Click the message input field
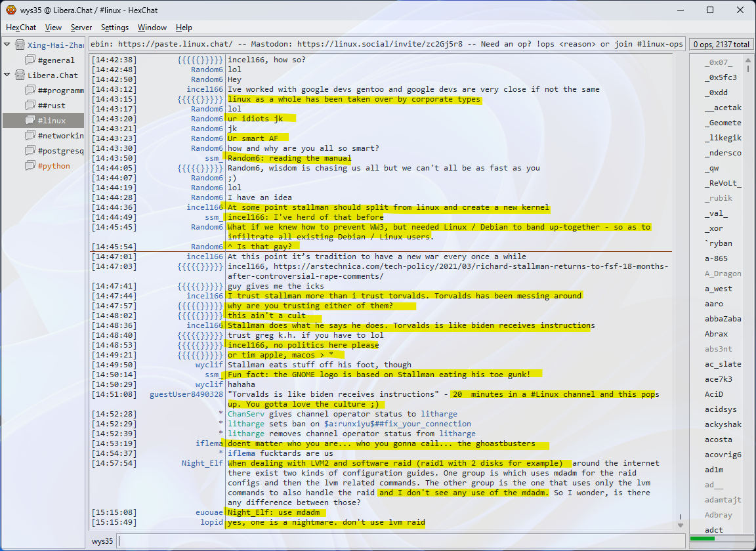The width and height of the screenshot is (756, 551). coord(400,541)
